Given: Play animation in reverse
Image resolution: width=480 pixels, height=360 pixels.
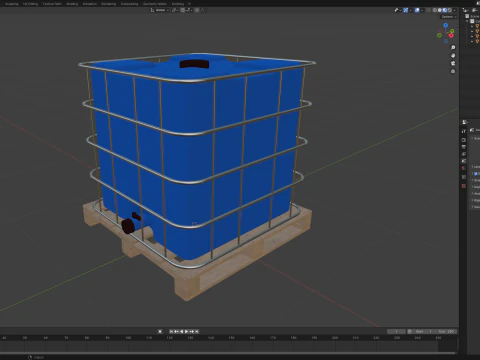Looking at the screenshot, I should click(181, 331).
